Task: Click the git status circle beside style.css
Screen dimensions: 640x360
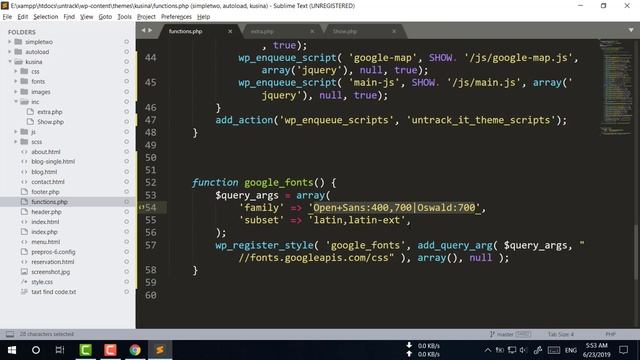Action: tap(127, 282)
